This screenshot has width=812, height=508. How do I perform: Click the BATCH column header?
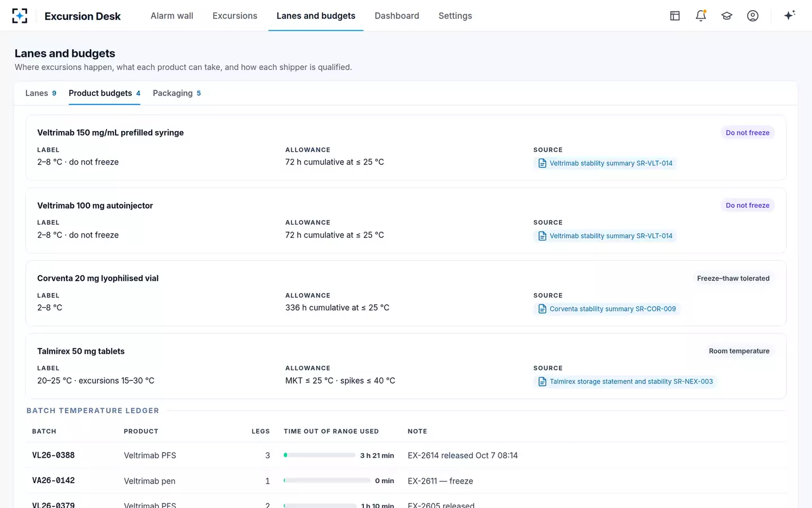point(44,431)
